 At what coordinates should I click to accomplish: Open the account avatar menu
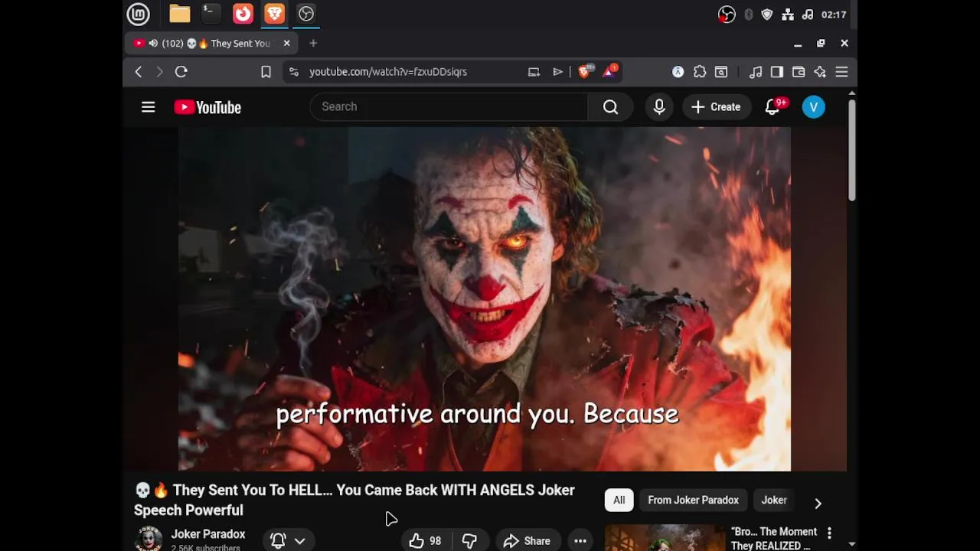pyautogui.click(x=814, y=107)
